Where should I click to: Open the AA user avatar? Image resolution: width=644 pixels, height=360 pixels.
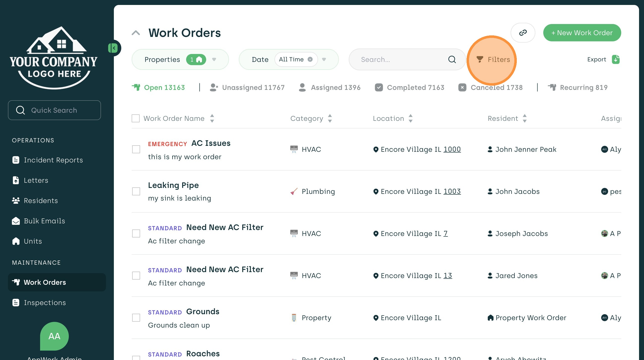(54, 336)
